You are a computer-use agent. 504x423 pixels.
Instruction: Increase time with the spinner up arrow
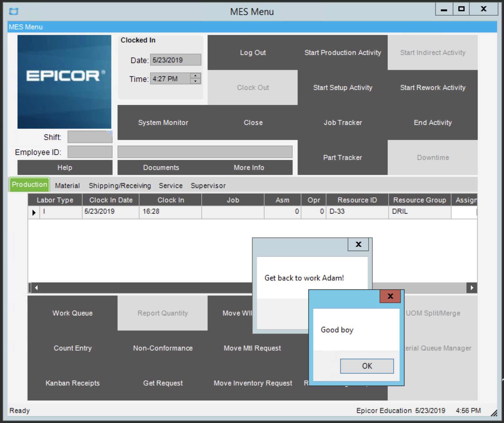(x=195, y=76)
